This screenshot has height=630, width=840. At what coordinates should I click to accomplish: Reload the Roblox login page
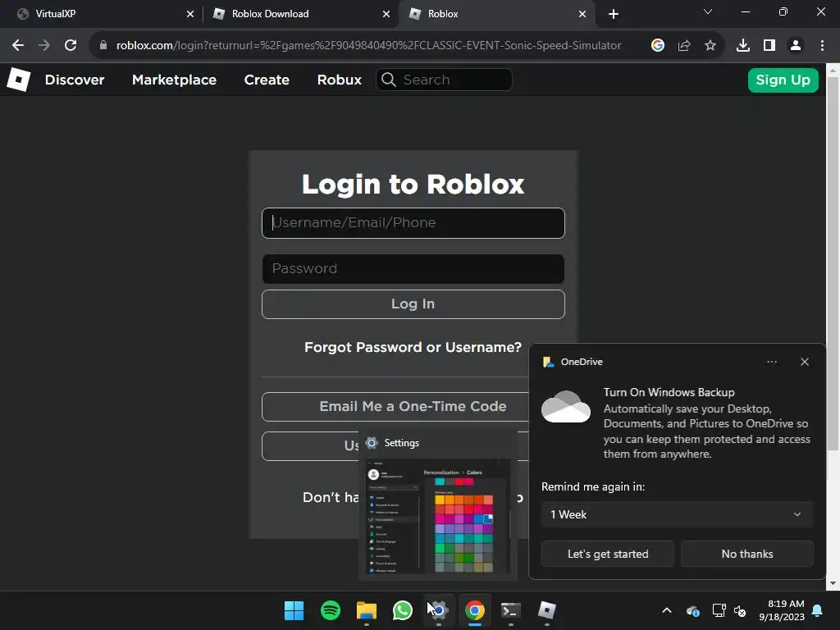click(x=71, y=46)
